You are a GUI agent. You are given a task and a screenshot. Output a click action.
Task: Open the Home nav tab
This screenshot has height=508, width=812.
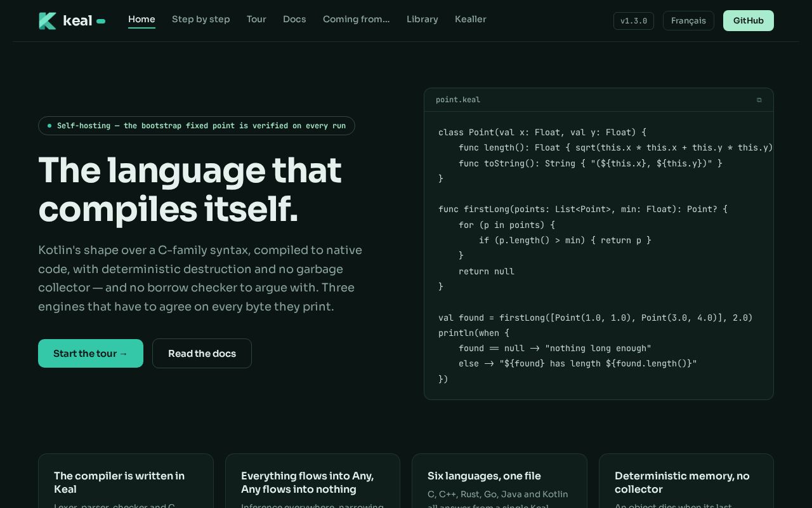click(x=141, y=19)
